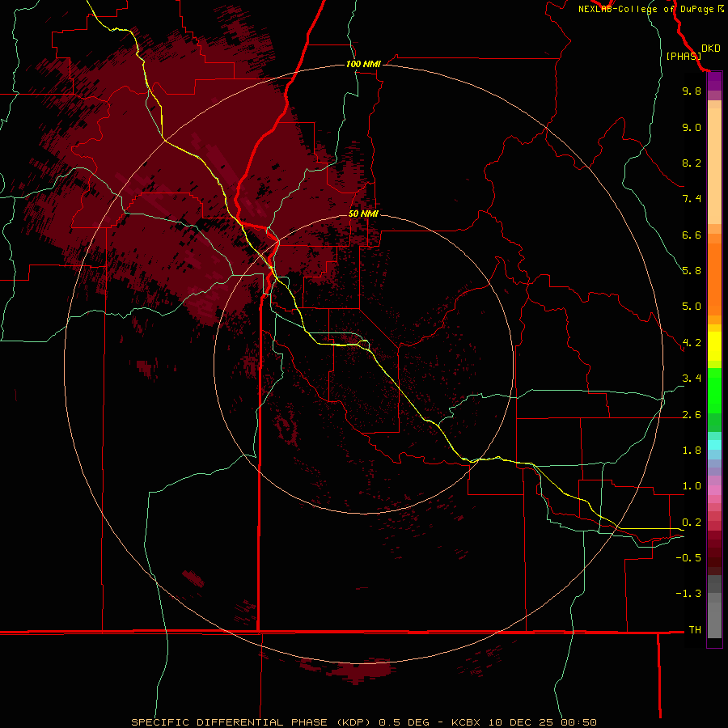Click the 5.0 scale value
This screenshot has width=728, height=728.
tap(692, 307)
